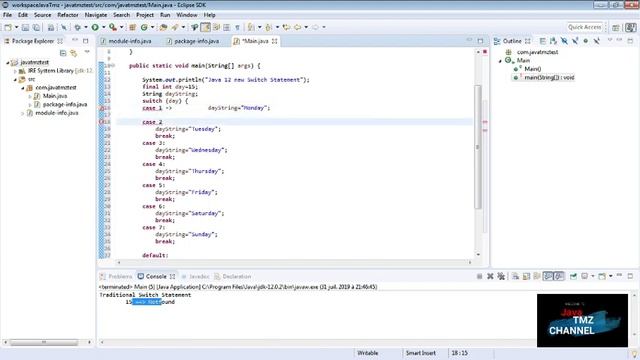Click the editor vertical scrollbar thumb
Viewport: 640px width, 360px height.
click(x=478, y=147)
